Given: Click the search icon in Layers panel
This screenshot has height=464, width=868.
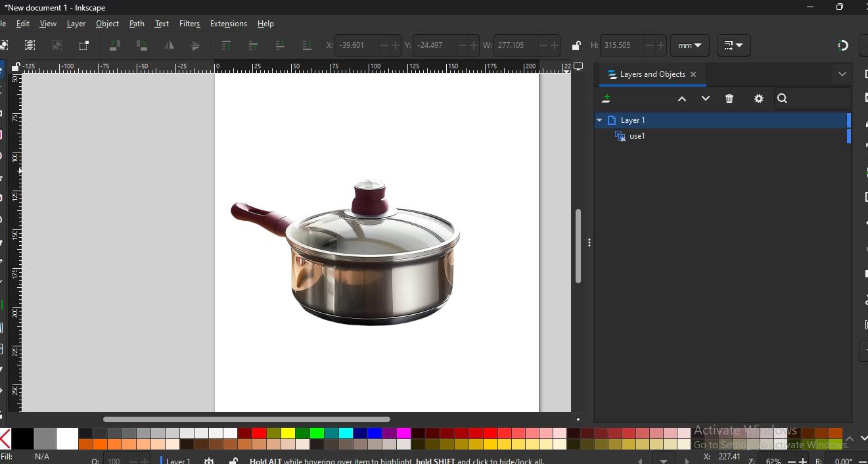Looking at the screenshot, I should (x=782, y=99).
